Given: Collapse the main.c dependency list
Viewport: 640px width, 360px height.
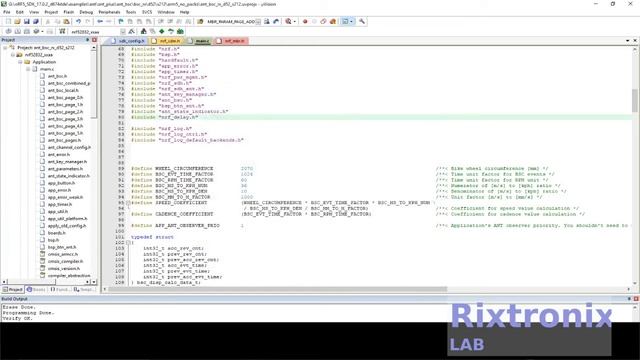Looking at the screenshot, I should coord(28,69).
